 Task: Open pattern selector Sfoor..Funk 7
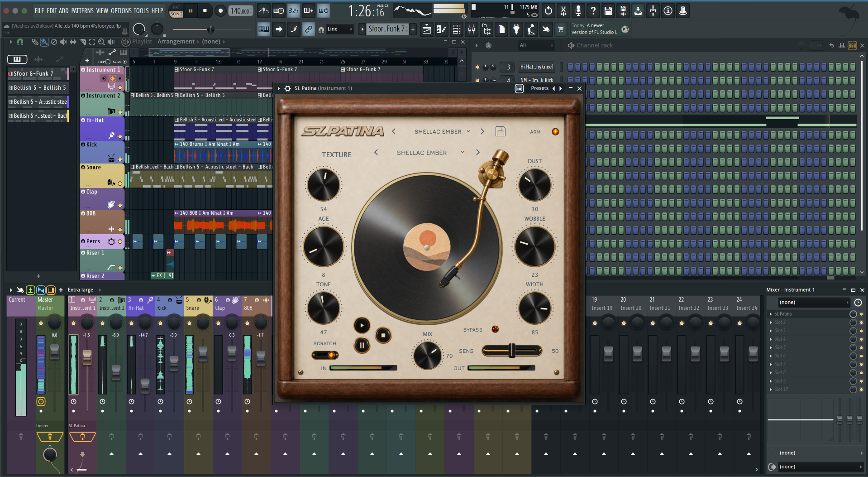387,29
